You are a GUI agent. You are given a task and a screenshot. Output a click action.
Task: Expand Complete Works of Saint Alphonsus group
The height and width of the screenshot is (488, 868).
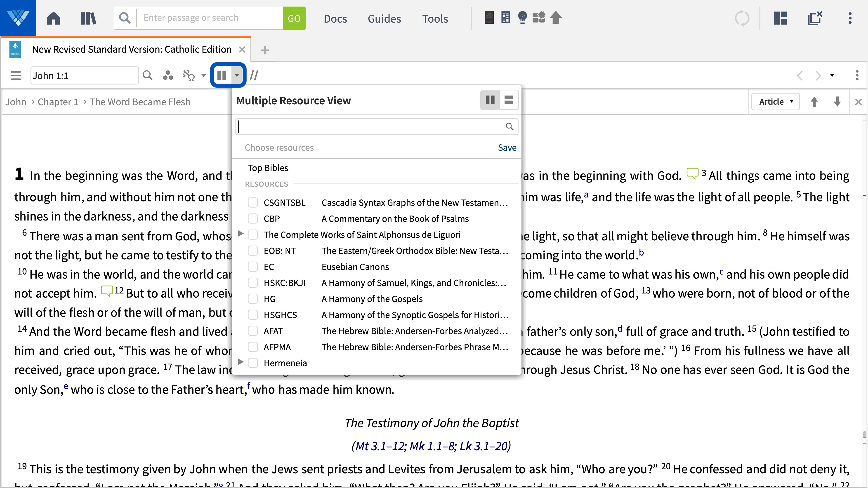(x=241, y=233)
